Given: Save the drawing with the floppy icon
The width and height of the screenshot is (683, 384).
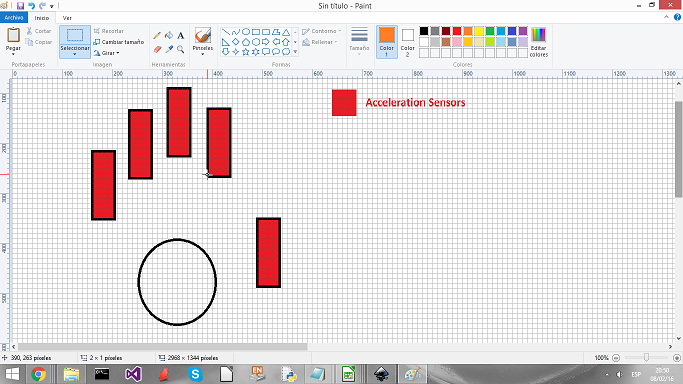Looking at the screenshot, I should pyautogui.click(x=20, y=6).
